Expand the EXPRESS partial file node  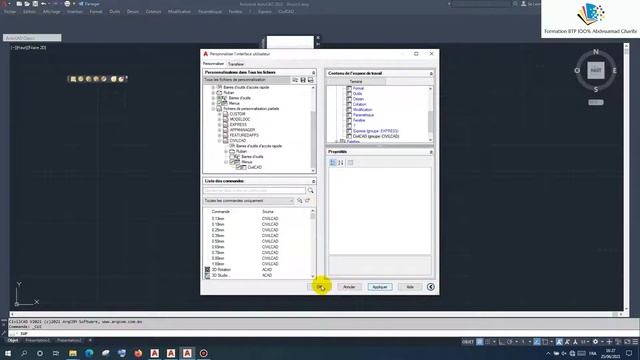[220, 125]
